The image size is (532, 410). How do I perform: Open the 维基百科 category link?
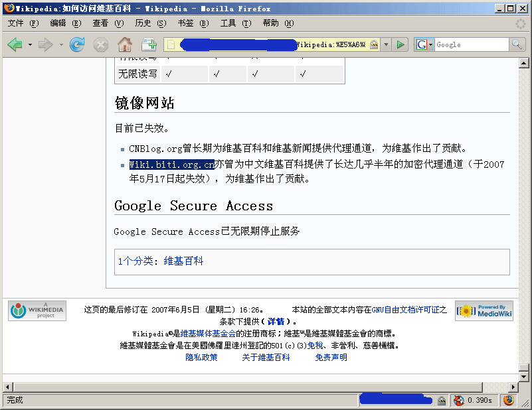[183, 261]
